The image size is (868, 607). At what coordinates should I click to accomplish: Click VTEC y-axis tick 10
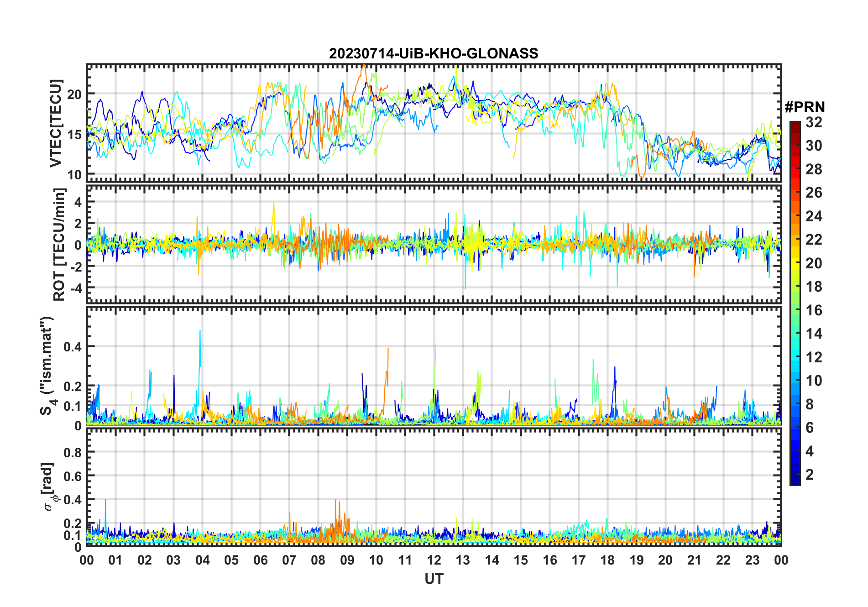pyautogui.click(x=74, y=175)
